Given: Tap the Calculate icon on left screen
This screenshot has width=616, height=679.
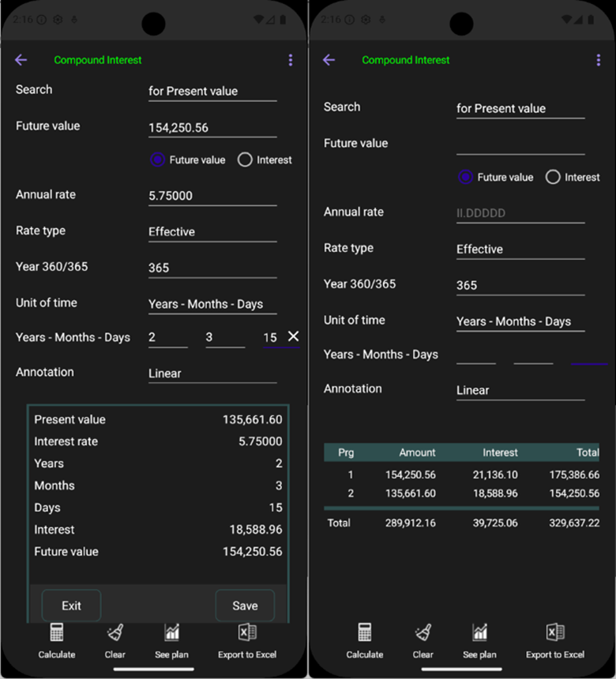Looking at the screenshot, I should (57, 632).
